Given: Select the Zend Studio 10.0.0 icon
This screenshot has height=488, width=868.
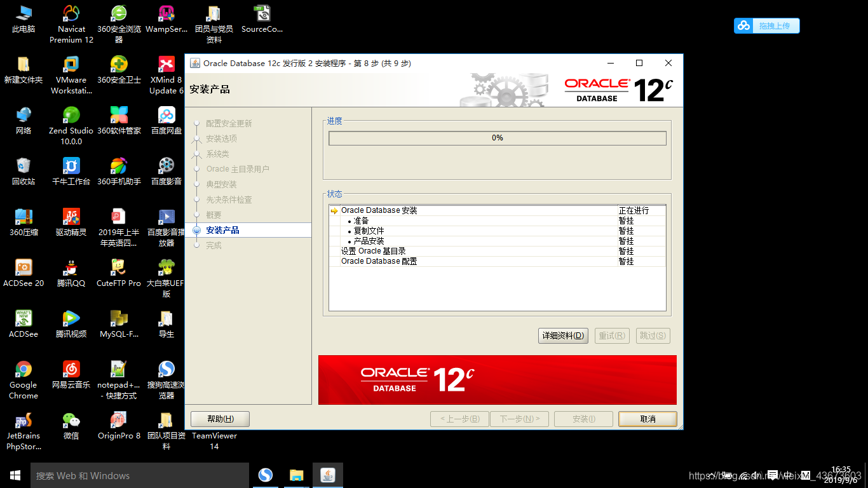Looking at the screenshot, I should coord(71,125).
